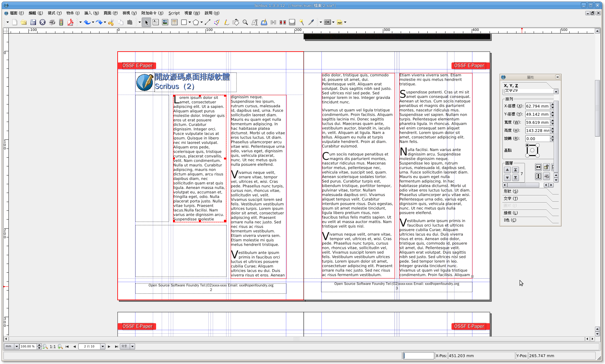This screenshot has width=605, height=364.
Task: Click the Insert Table tool icon
Action: [175, 22]
